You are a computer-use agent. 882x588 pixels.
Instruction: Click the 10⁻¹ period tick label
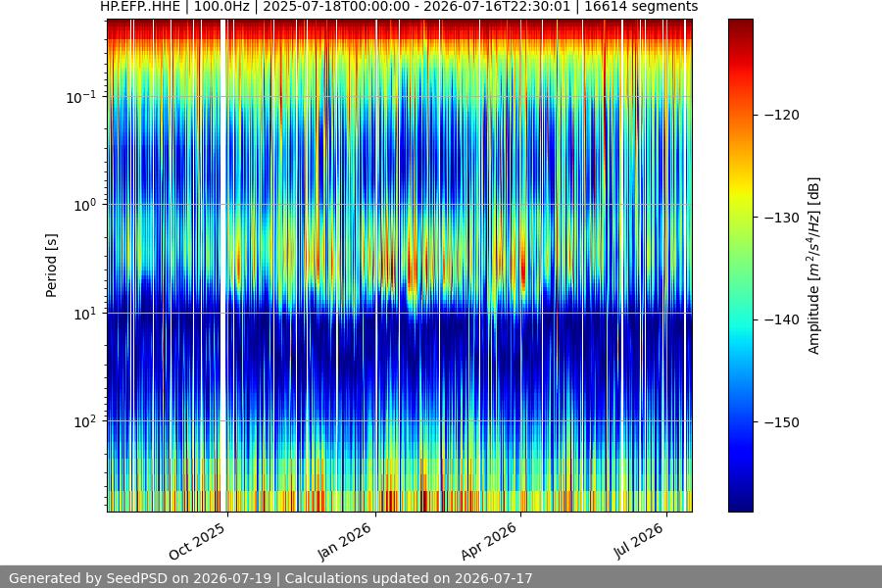(81, 97)
